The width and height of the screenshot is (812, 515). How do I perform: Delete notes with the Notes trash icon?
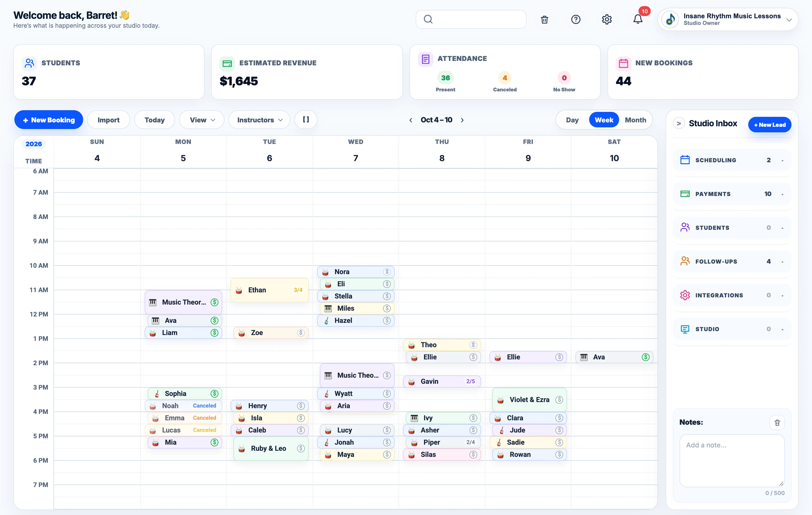(777, 422)
